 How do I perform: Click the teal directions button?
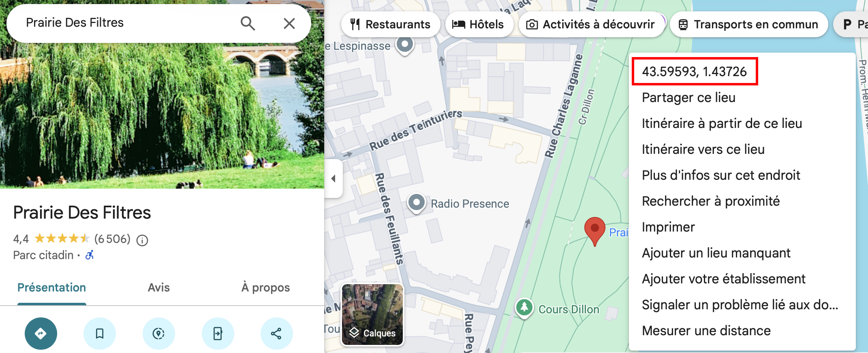coord(41,334)
